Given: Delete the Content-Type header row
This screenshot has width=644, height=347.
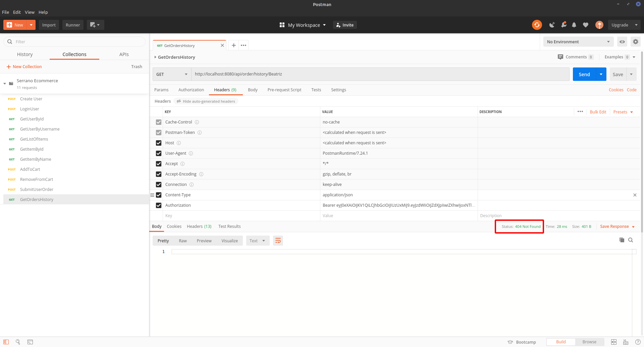Looking at the screenshot, I should click(635, 195).
